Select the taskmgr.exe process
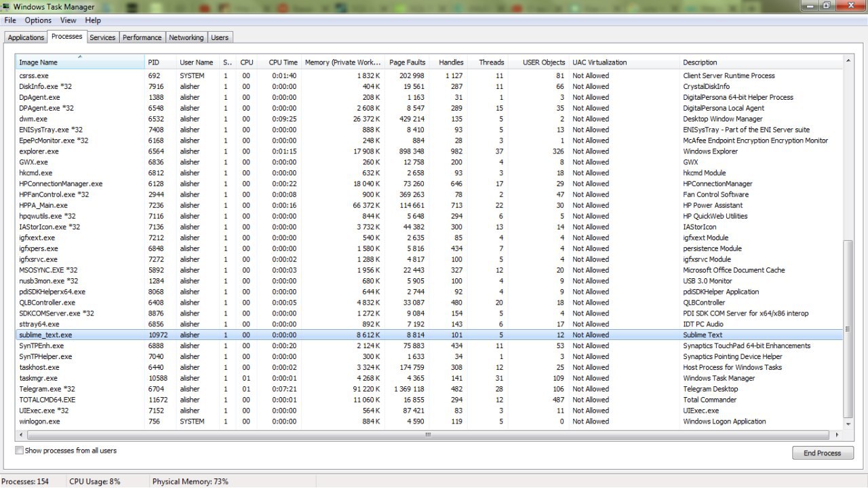 [429, 378]
